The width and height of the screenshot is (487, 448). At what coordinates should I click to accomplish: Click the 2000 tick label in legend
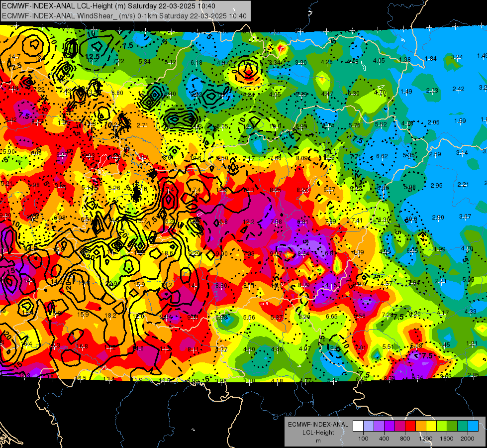468,439
